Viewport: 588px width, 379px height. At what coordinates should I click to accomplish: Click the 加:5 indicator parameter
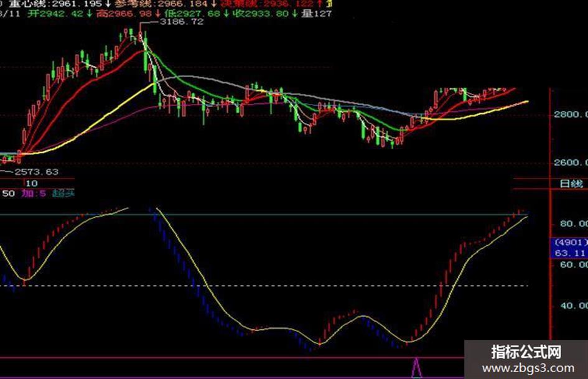[34, 194]
